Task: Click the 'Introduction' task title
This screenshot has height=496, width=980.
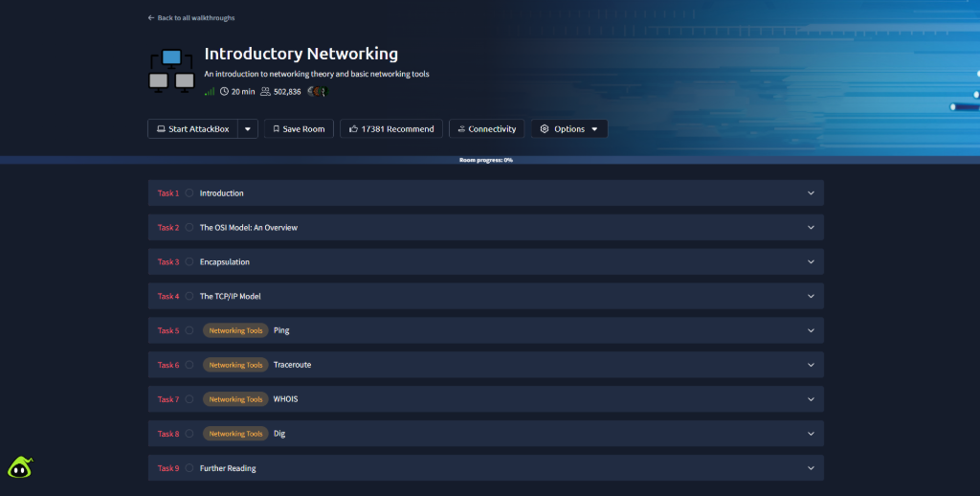Action: tap(222, 193)
